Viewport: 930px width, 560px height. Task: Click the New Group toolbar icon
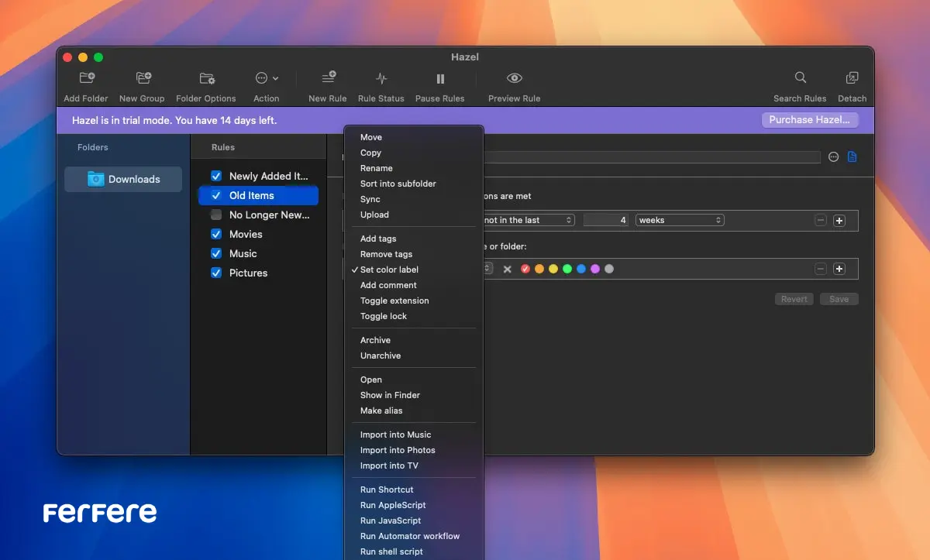(x=143, y=78)
